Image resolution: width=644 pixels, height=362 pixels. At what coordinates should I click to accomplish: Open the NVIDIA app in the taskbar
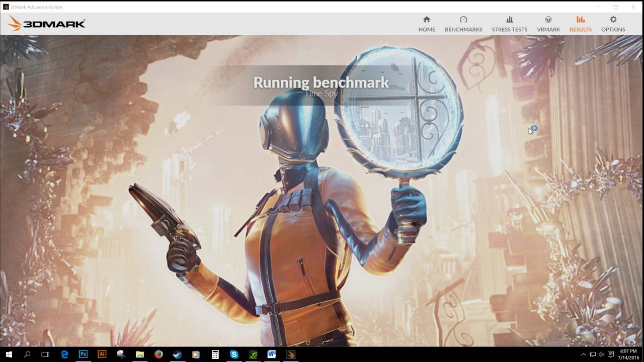point(253,354)
